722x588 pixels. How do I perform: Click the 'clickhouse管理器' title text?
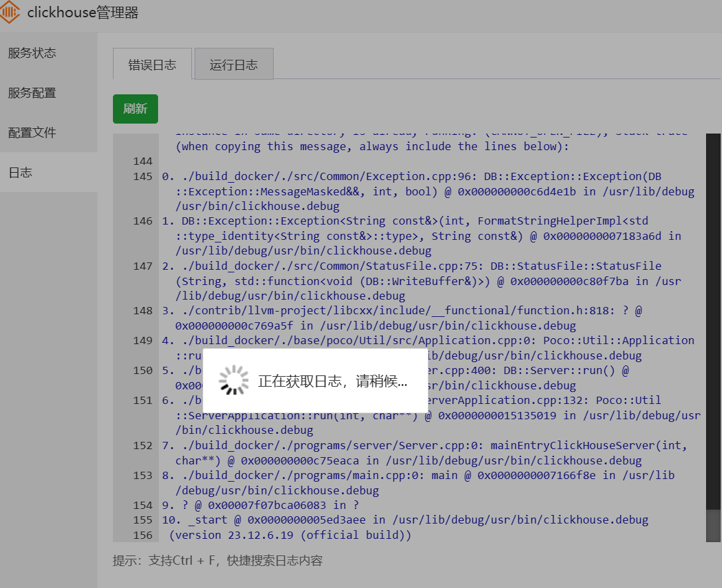pyautogui.click(x=83, y=13)
